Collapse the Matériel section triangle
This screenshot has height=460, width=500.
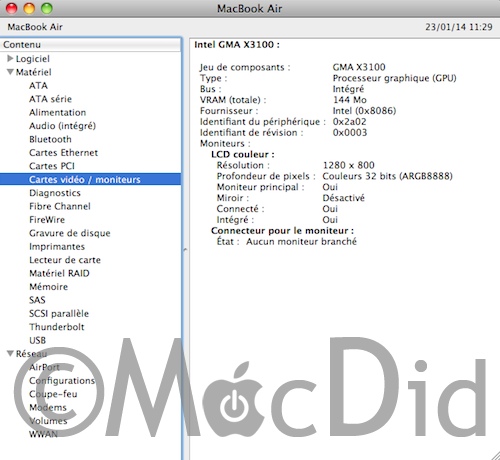click(10, 72)
